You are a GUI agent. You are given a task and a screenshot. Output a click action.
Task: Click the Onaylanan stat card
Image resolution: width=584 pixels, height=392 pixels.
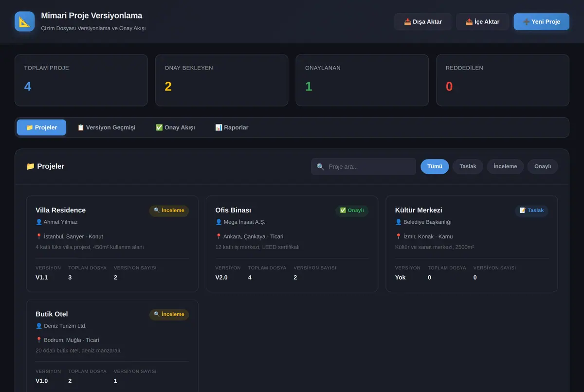[x=362, y=80]
